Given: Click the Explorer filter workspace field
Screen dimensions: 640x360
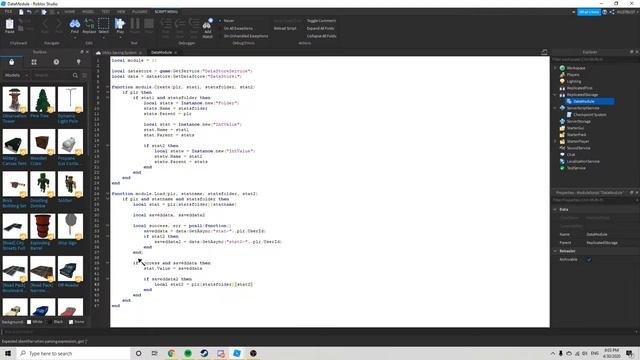Looking at the screenshot, I should click(594, 60).
